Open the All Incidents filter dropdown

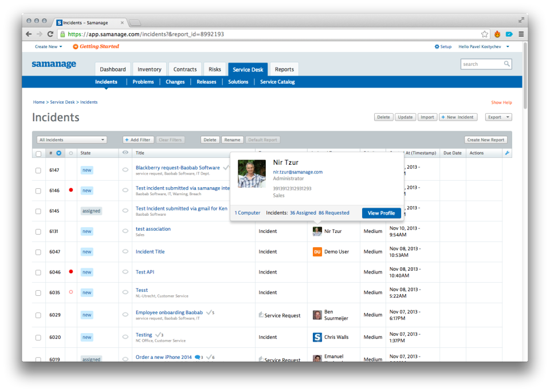coord(72,140)
